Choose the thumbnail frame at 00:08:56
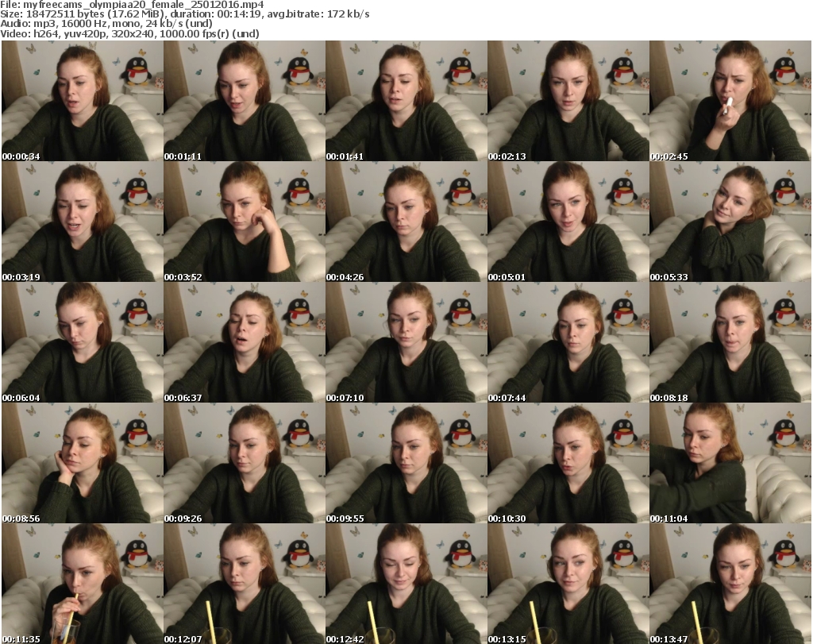Viewport: 813px width, 644px height. click(83, 463)
